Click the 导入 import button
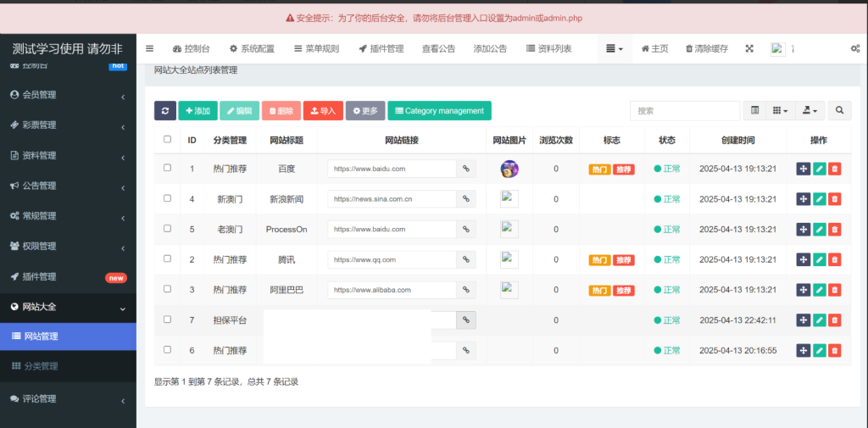 pos(323,111)
